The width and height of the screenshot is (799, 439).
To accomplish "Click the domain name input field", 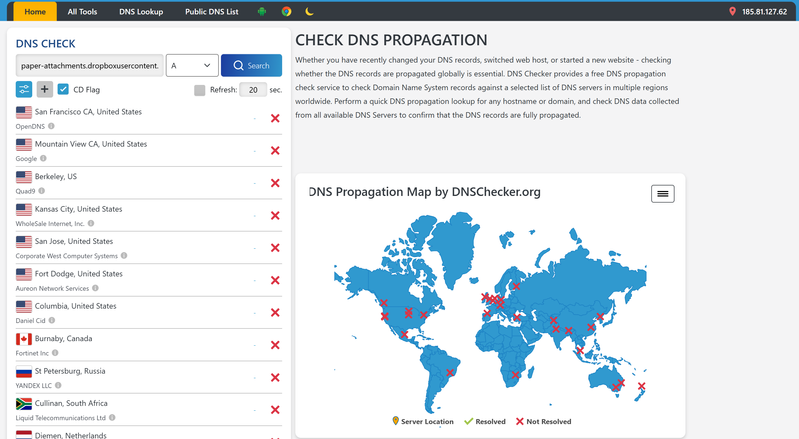I will click(x=89, y=66).
